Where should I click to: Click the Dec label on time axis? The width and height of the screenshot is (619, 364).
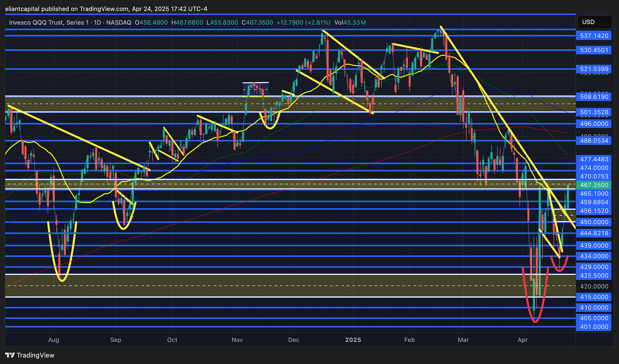(x=294, y=340)
